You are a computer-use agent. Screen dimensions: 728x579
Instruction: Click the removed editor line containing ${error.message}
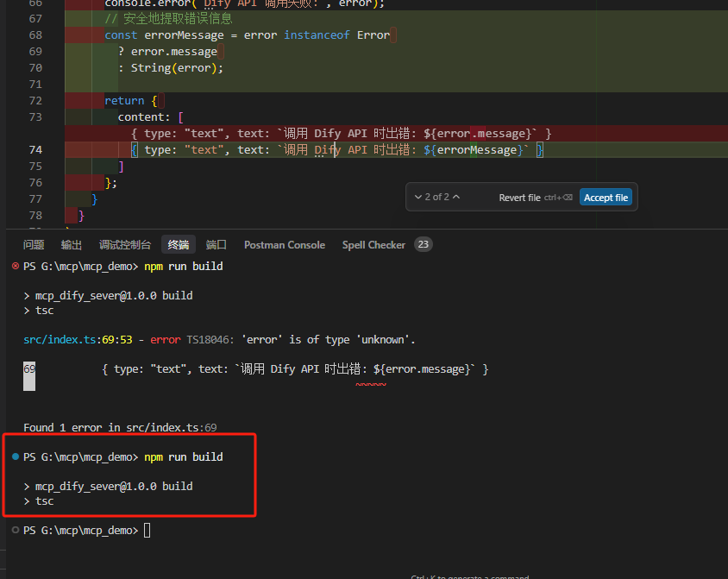click(342, 133)
